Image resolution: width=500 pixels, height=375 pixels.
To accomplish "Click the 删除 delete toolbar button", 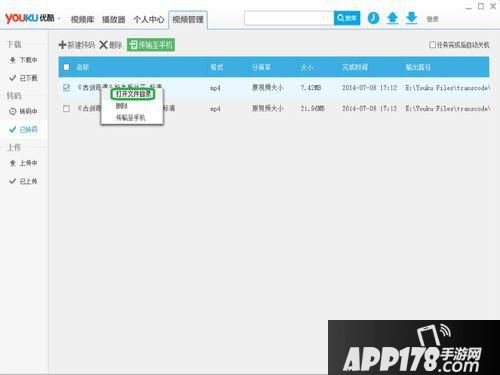I will click(111, 45).
